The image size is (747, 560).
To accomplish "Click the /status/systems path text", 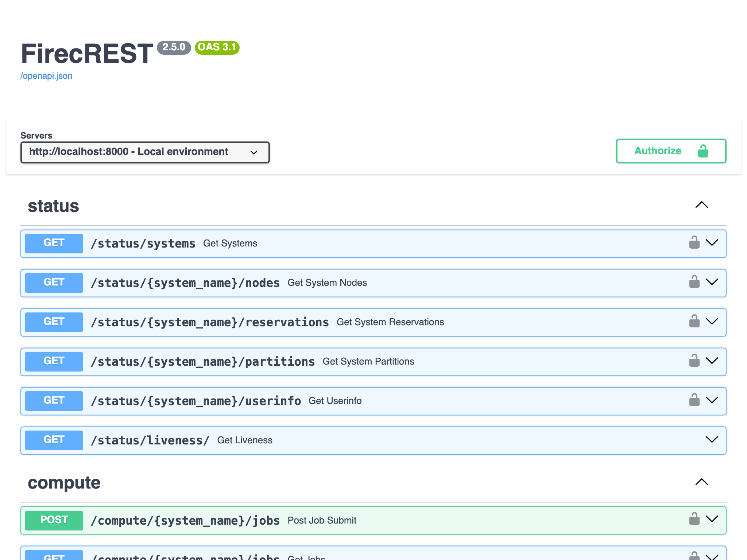I will (x=143, y=244).
